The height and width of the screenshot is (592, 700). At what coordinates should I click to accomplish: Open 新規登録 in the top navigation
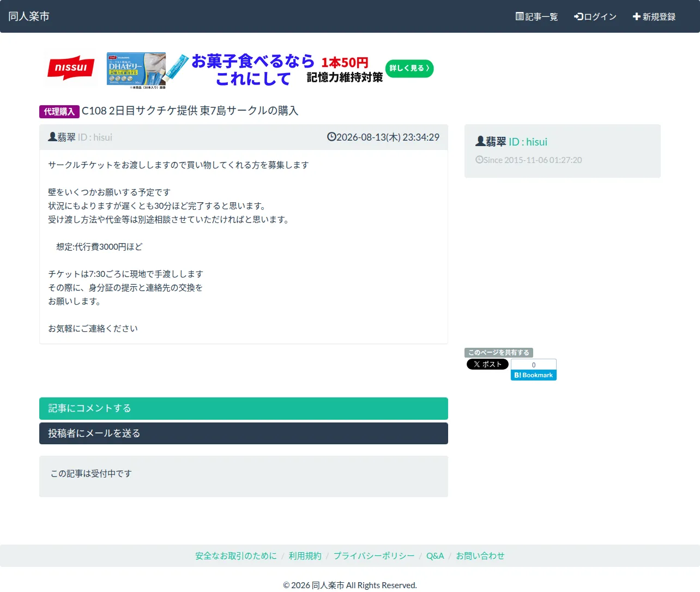[654, 16]
